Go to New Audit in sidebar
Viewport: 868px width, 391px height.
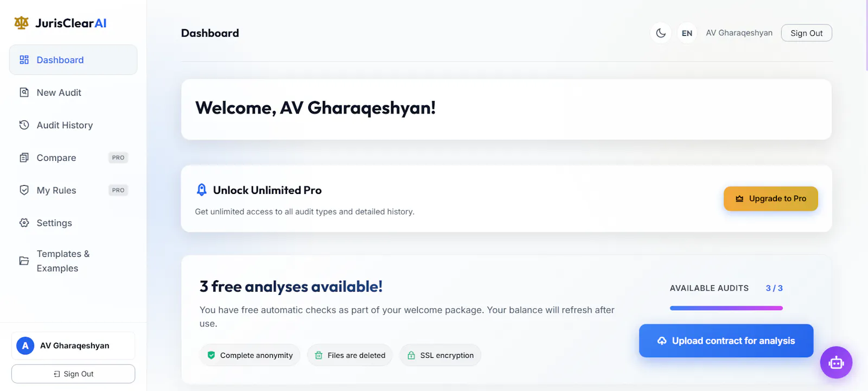coord(73,92)
